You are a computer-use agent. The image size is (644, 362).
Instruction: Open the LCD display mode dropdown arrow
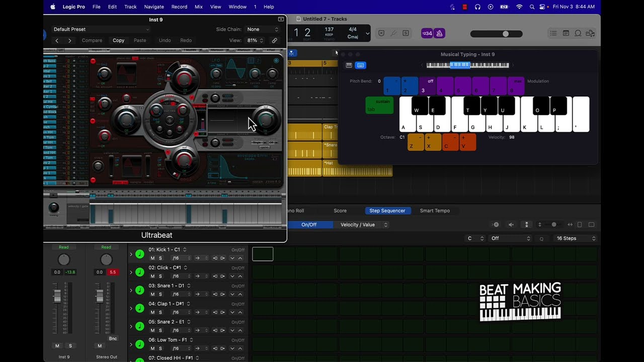[367, 34]
